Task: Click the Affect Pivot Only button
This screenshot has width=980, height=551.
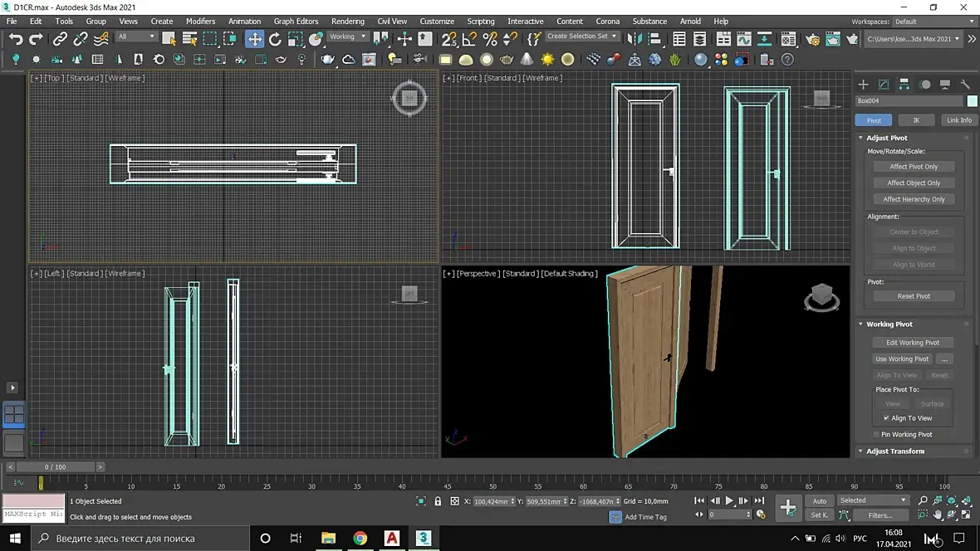Action: pyautogui.click(x=914, y=167)
